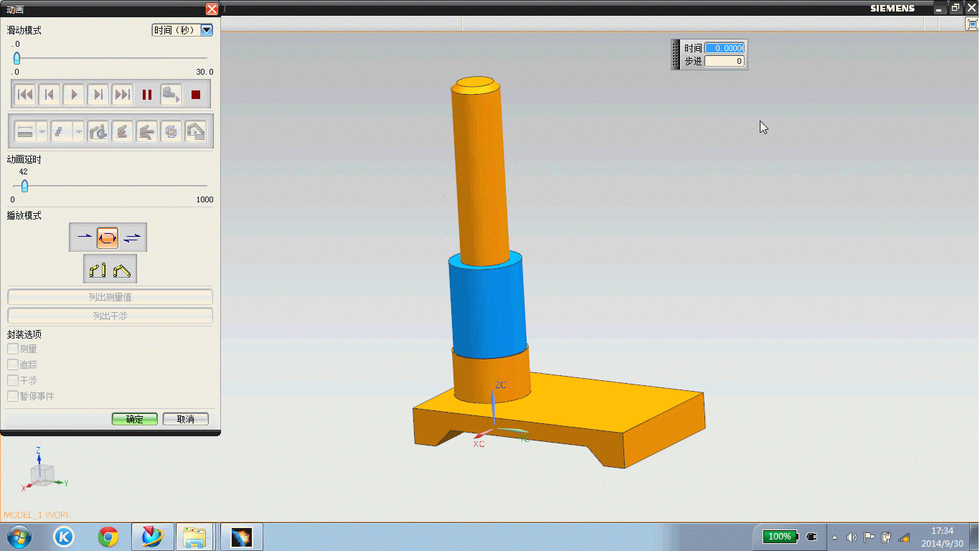Step forward one animation frame

pos(98,94)
